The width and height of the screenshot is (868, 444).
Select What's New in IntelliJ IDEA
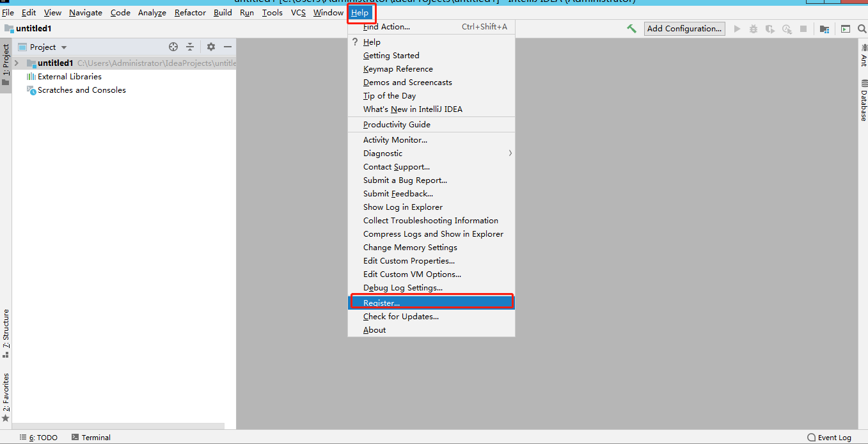click(x=431, y=109)
